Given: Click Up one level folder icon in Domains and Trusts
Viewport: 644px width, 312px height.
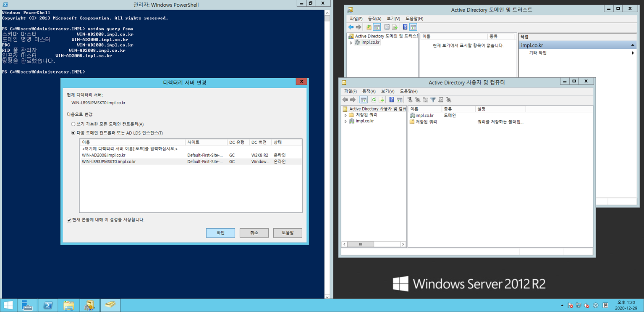Looking at the screenshot, I should [369, 27].
